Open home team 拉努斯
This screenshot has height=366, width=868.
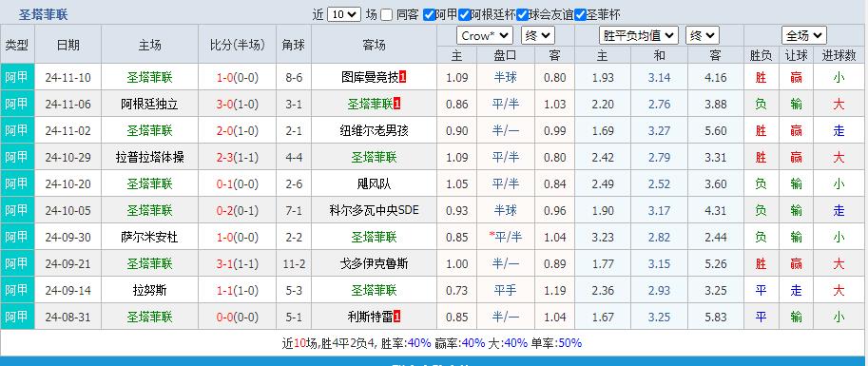[x=149, y=290]
